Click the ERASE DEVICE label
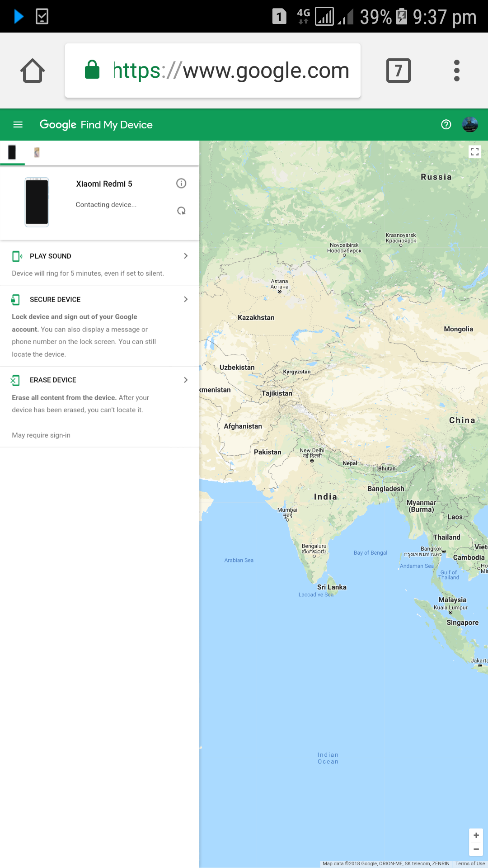The image size is (488, 868). tap(53, 380)
